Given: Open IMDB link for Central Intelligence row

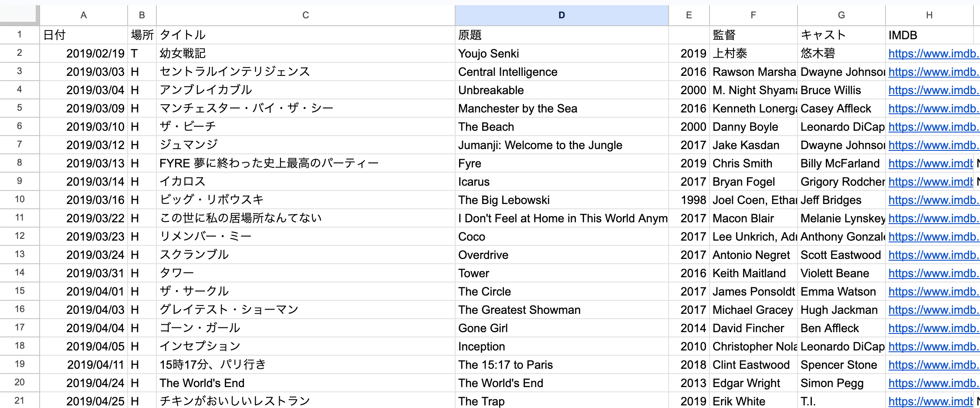Looking at the screenshot, I should tap(934, 72).
